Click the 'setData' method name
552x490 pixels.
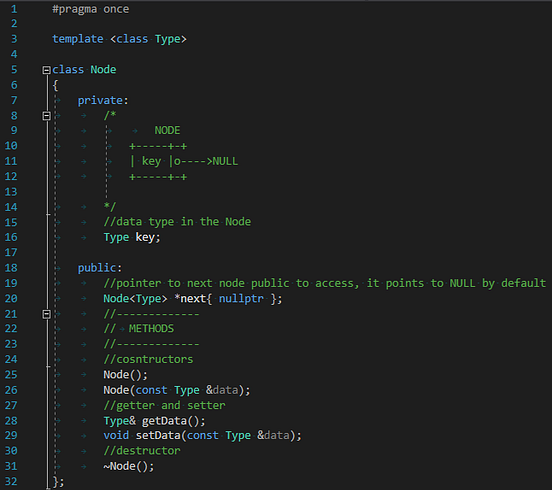click(x=158, y=435)
